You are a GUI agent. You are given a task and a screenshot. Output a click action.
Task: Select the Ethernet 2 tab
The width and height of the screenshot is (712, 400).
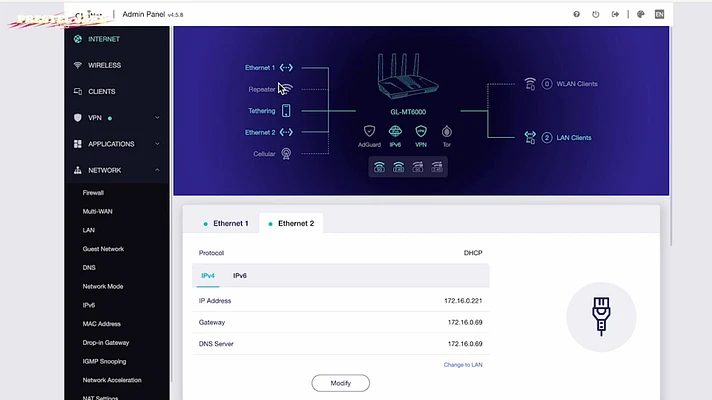pyautogui.click(x=291, y=223)
